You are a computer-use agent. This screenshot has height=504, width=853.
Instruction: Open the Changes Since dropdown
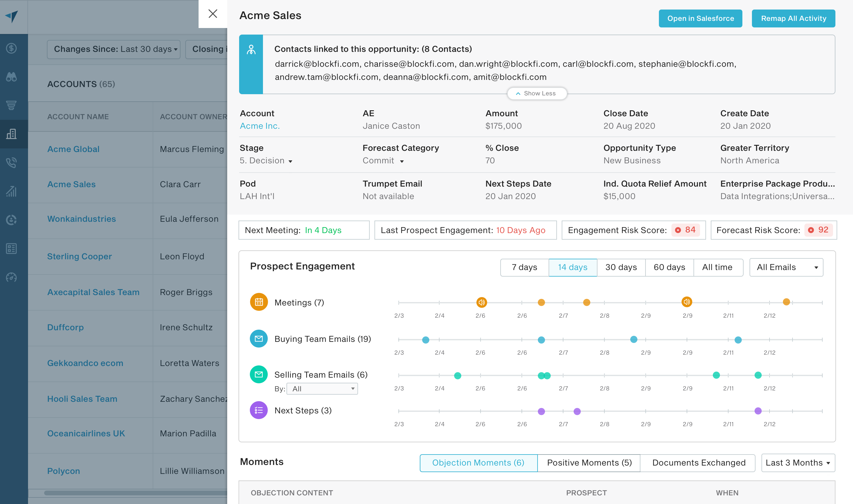[114, 49]
